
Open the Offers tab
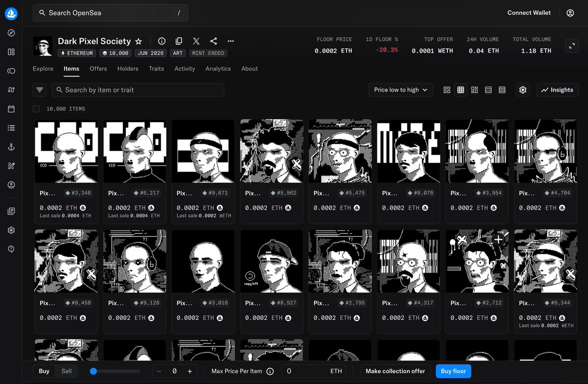coord(98,69)
